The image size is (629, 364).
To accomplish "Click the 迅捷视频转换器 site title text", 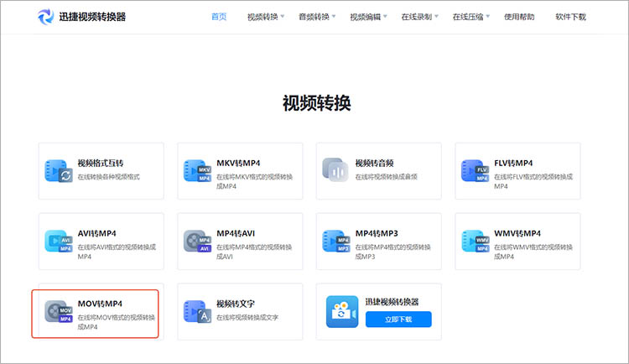I will pos(92,17).
